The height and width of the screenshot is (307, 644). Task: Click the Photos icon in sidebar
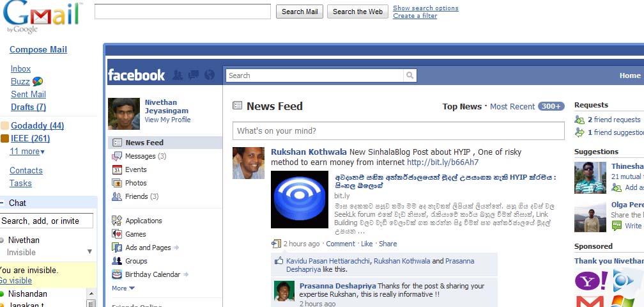coord(117,183)
